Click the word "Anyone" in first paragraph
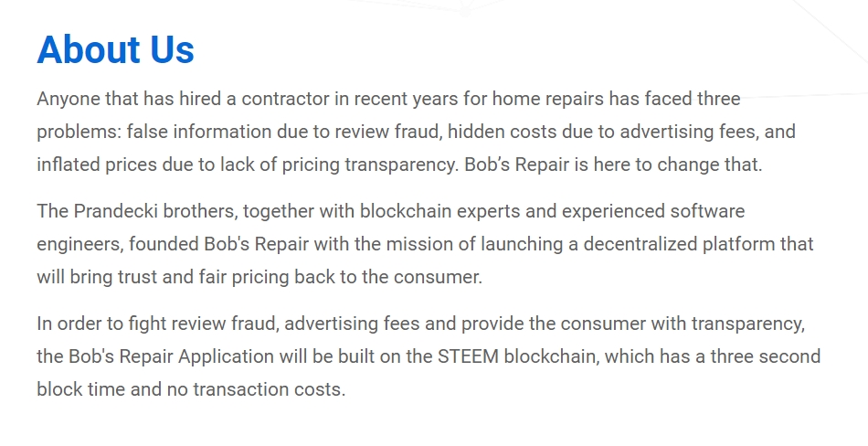Image resolution: width=868 pixels, height=446 pixels. tap(69, 100)
